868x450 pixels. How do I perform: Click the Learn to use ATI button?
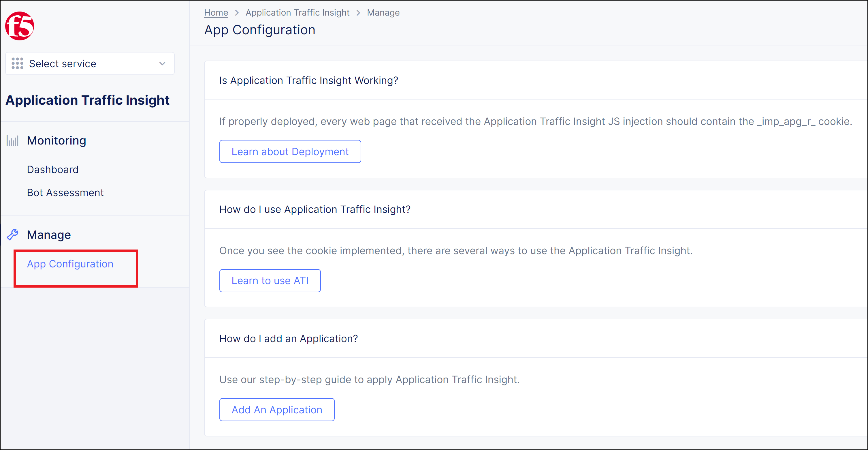pyautogui.click(x=270, y=280)
